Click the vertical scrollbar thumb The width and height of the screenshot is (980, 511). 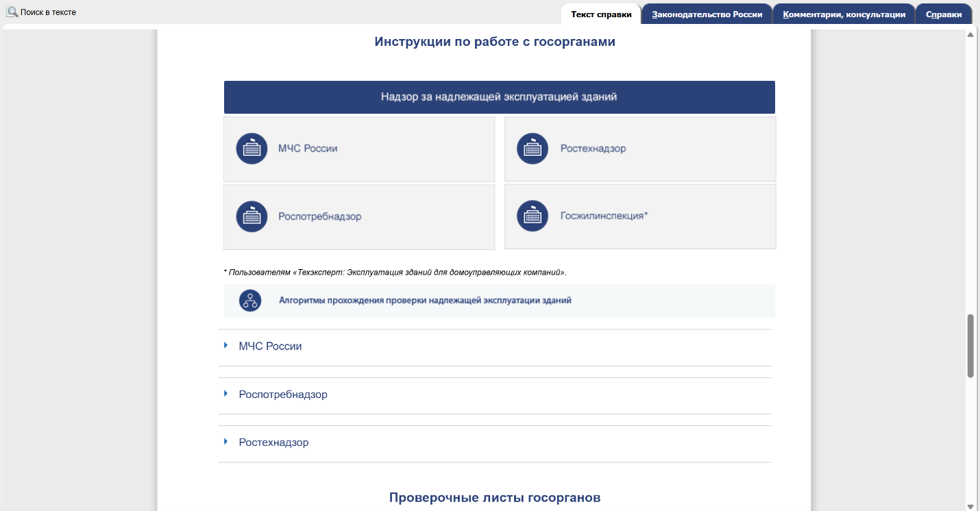coord(970,346)
